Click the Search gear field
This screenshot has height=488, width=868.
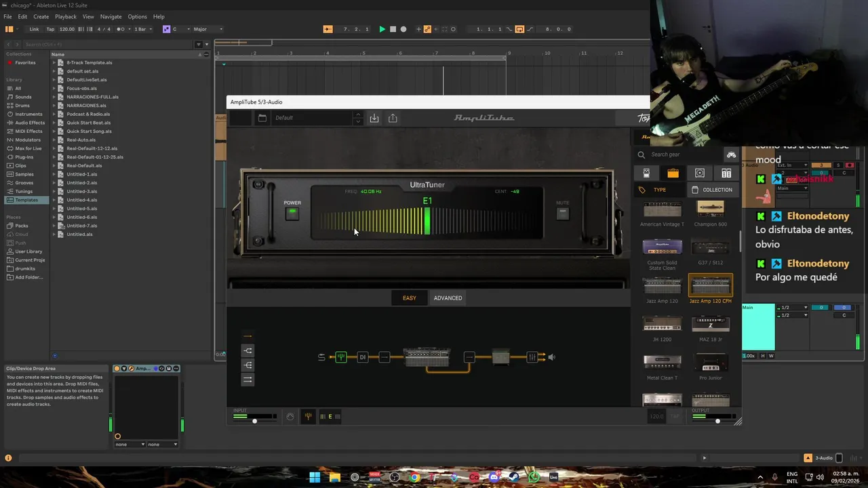(x=678, y=155)
